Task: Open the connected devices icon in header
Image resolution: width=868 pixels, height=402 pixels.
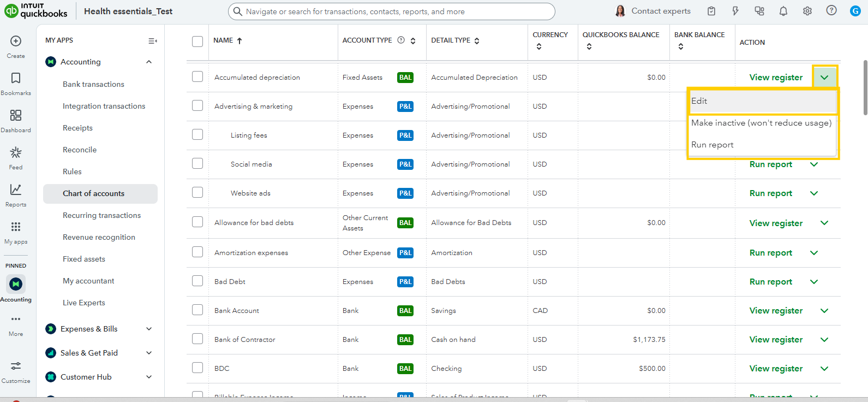Action: click(759, 11)
